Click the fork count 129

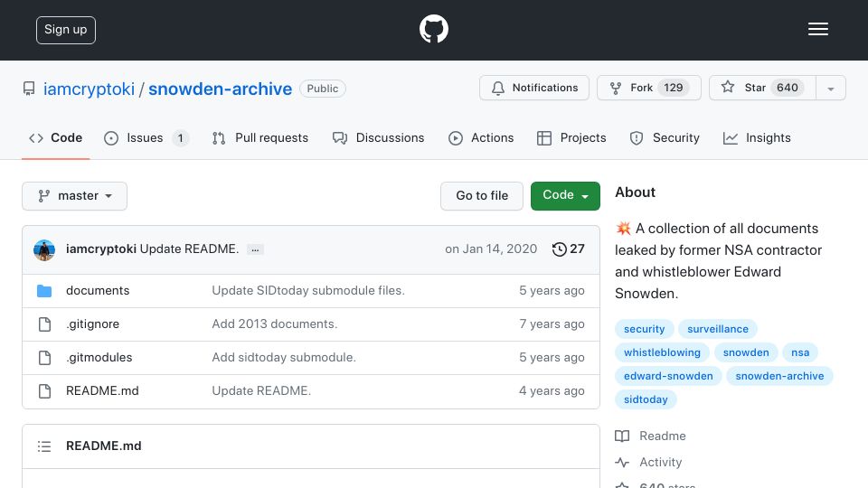[x=673, y=88]
